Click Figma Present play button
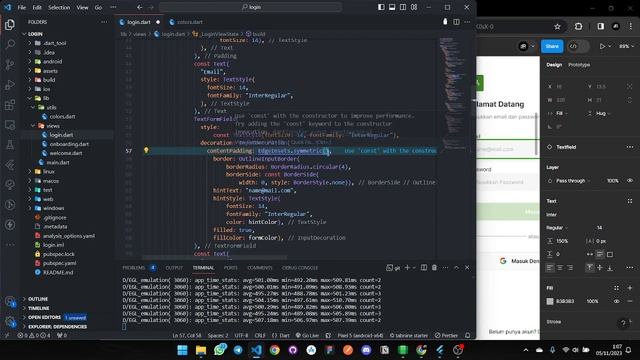Screen dimensions: 640x360 pyautogui.click(x=602, y=47)
